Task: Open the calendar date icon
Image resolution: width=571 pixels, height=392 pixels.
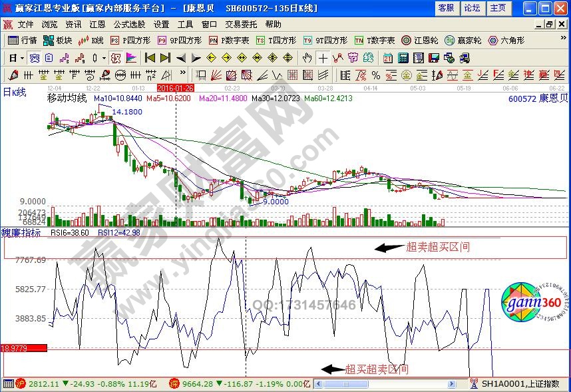Action: tap(387, 57)
